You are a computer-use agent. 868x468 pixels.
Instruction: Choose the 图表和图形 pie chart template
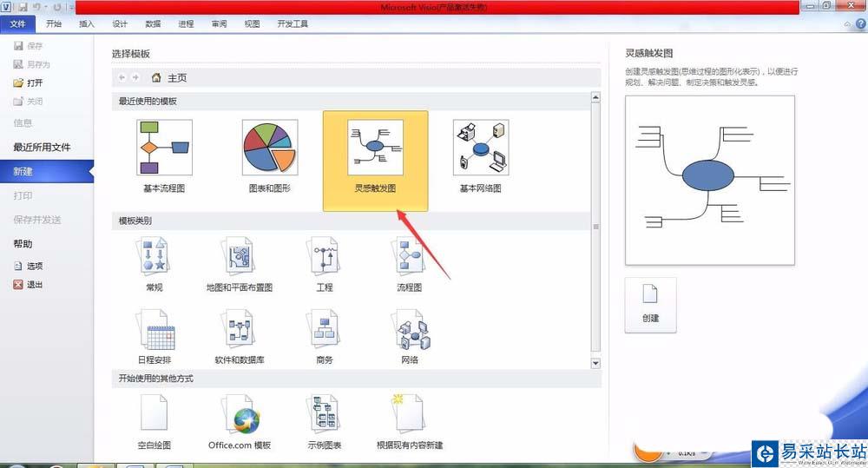click(270, 148)
